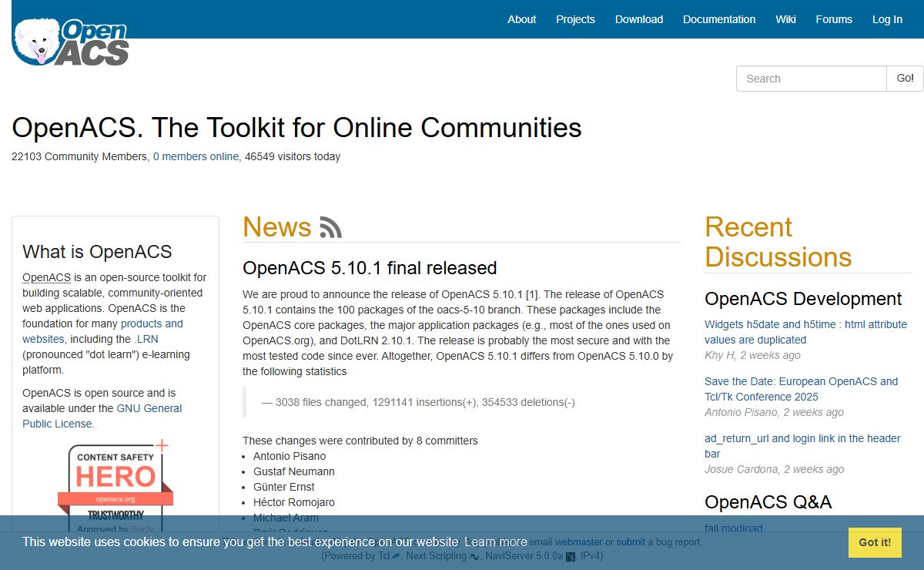
Task: Click 'Khy H, 2 weeks ago' text
Action: [752, 355]
